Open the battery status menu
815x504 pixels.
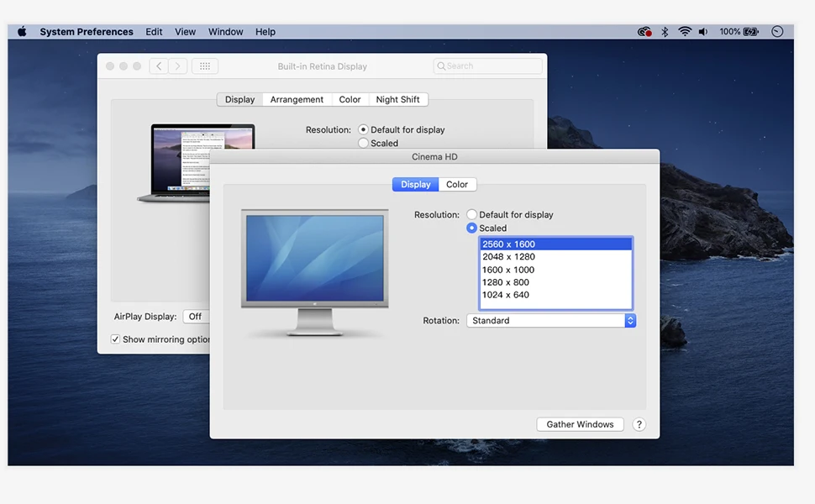(x=751, y=32)
